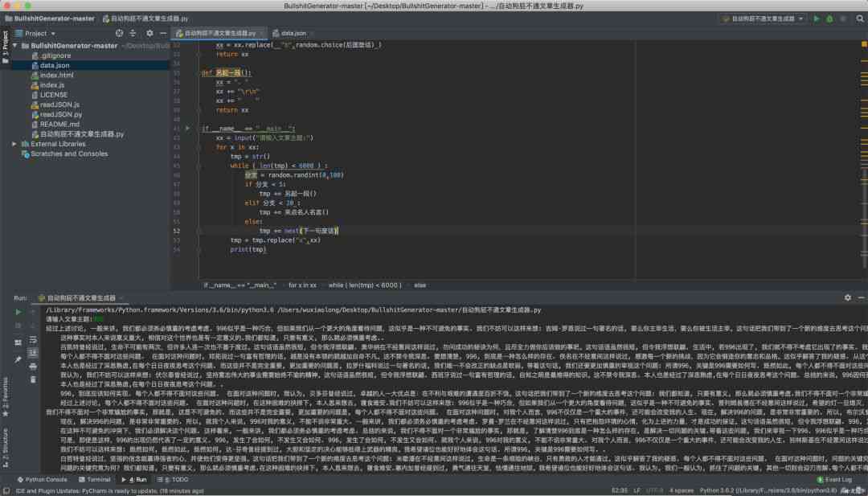Click the restore layout icon in Run panel
Viewport: 868px width, 496px height.
coord(18,342)
